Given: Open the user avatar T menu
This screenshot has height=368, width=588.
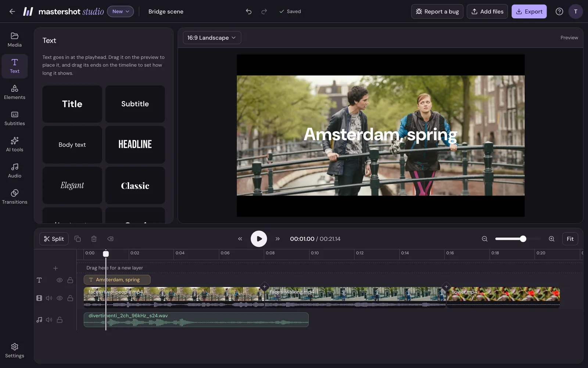Looking at the screenshot, I should tap(576, 11).
